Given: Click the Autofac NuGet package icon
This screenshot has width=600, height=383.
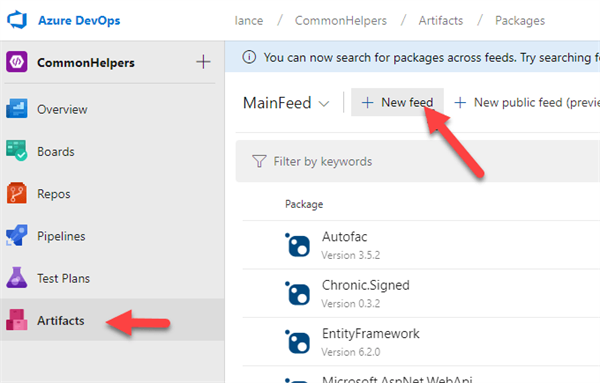Looking at the screenshot, I should [298, 245].
